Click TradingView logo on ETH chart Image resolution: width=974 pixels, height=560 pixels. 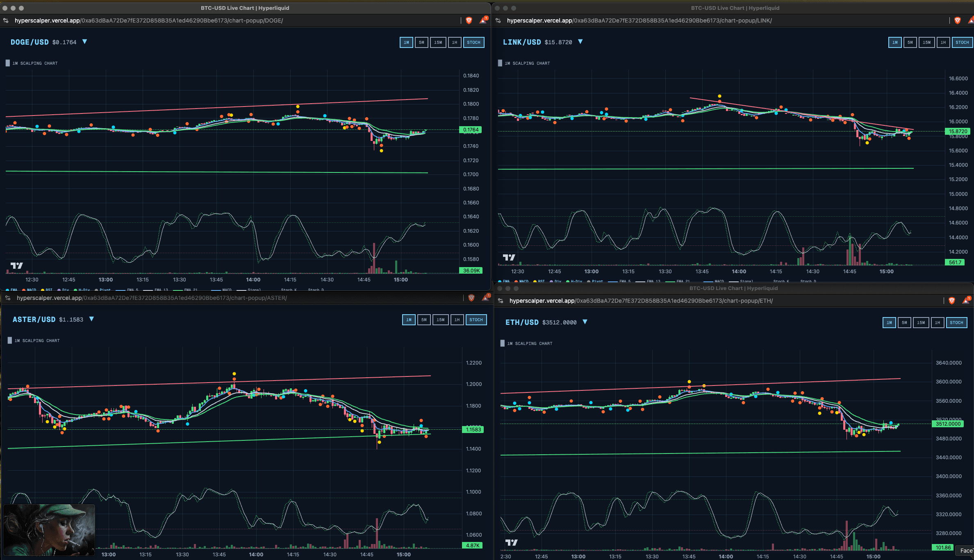[x=511, y=542]
